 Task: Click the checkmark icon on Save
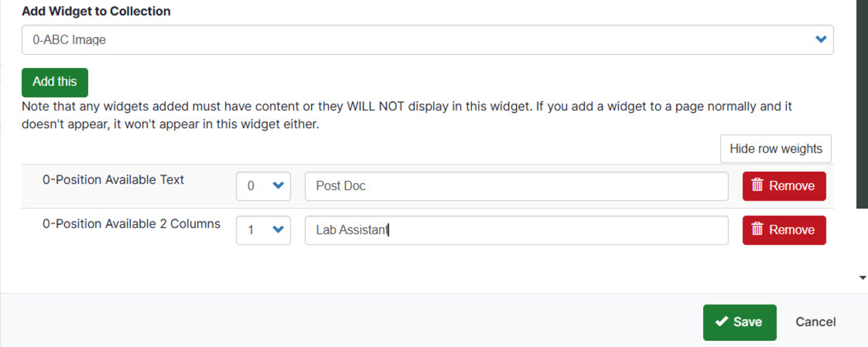point(722,322)
